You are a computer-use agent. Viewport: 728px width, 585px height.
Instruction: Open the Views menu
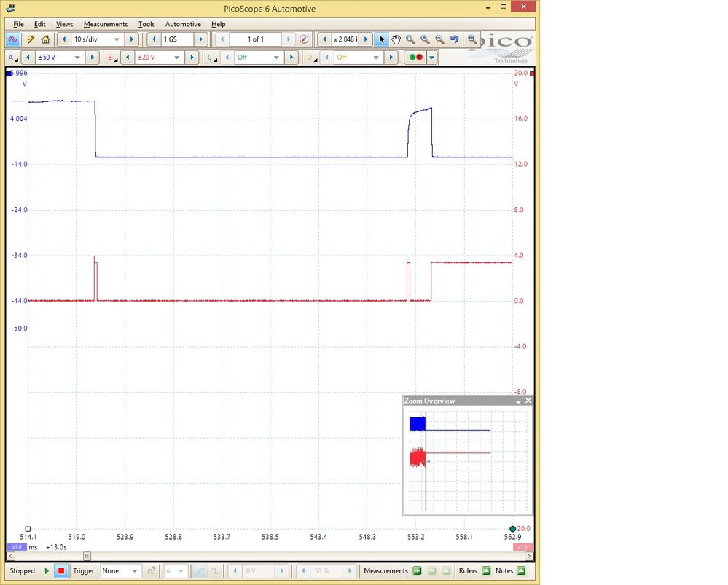point(65,24)
